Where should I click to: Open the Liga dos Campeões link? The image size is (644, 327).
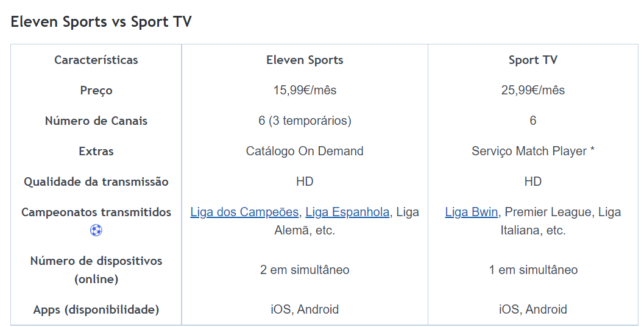(x=244, y=212)
